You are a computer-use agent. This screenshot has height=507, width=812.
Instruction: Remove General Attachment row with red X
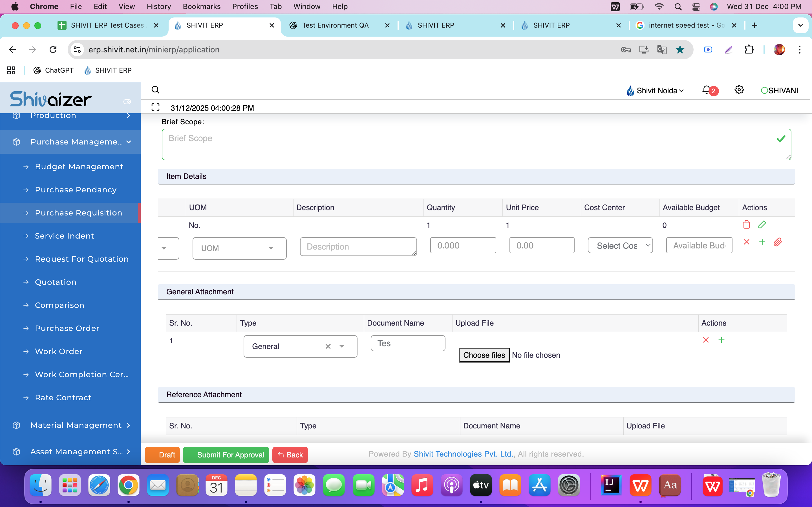pos(706,340)
